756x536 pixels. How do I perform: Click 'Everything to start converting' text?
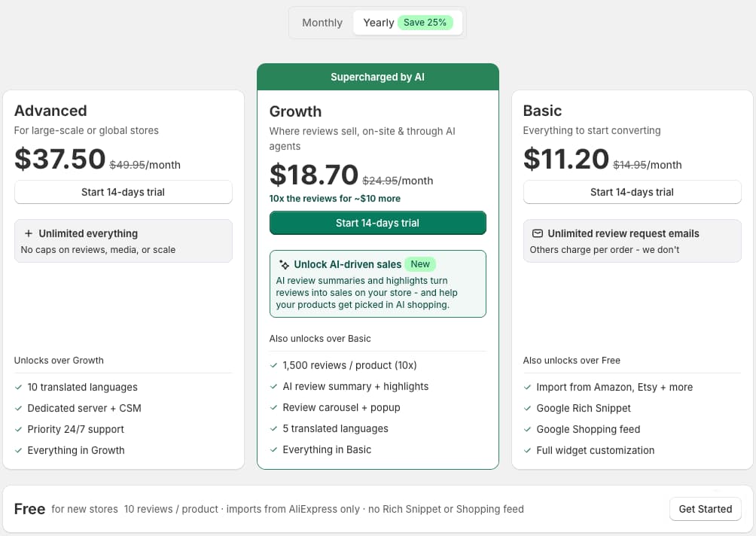point(592,131)
